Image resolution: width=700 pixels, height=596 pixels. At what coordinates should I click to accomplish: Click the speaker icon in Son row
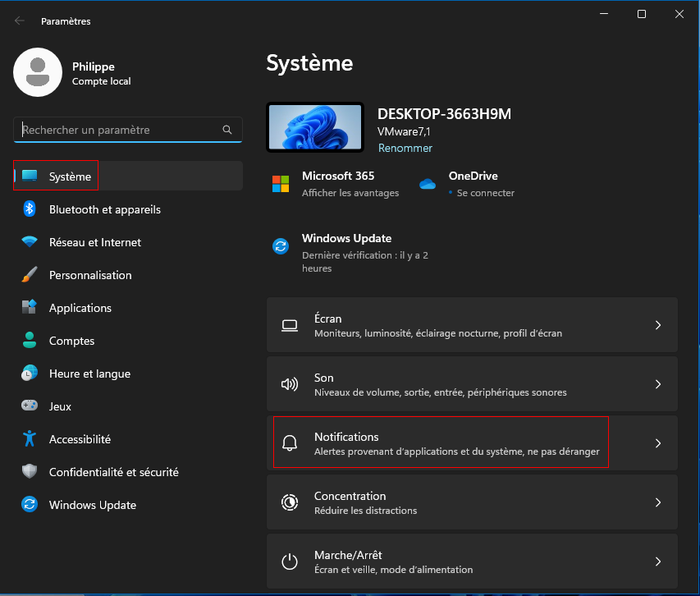[290, 384]
